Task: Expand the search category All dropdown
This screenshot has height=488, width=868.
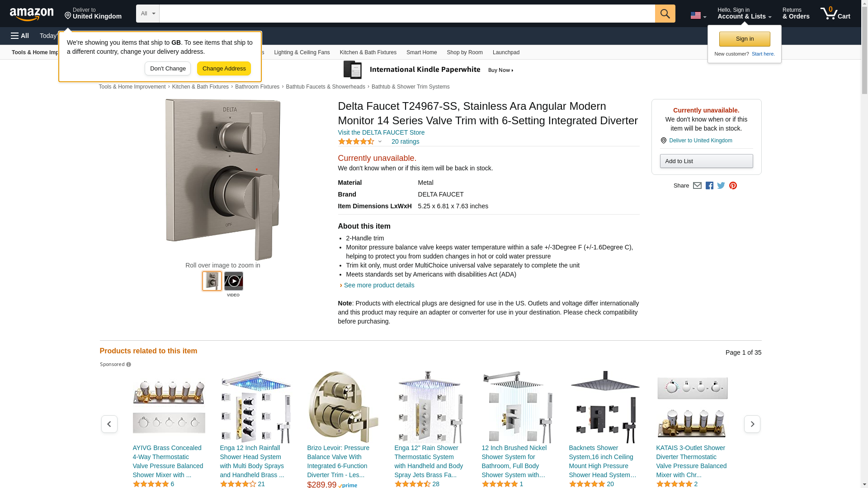Action: [148, 14]
